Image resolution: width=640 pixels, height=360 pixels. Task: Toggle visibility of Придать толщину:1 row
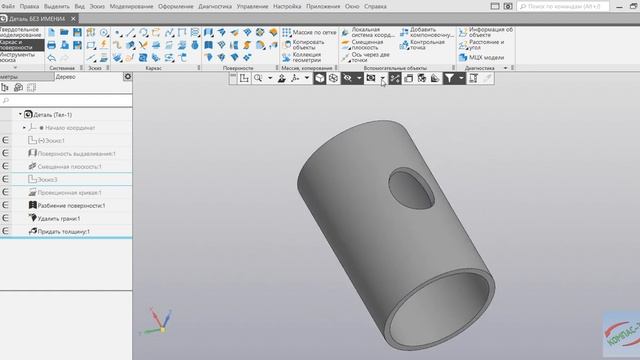[x=5, y=231]
